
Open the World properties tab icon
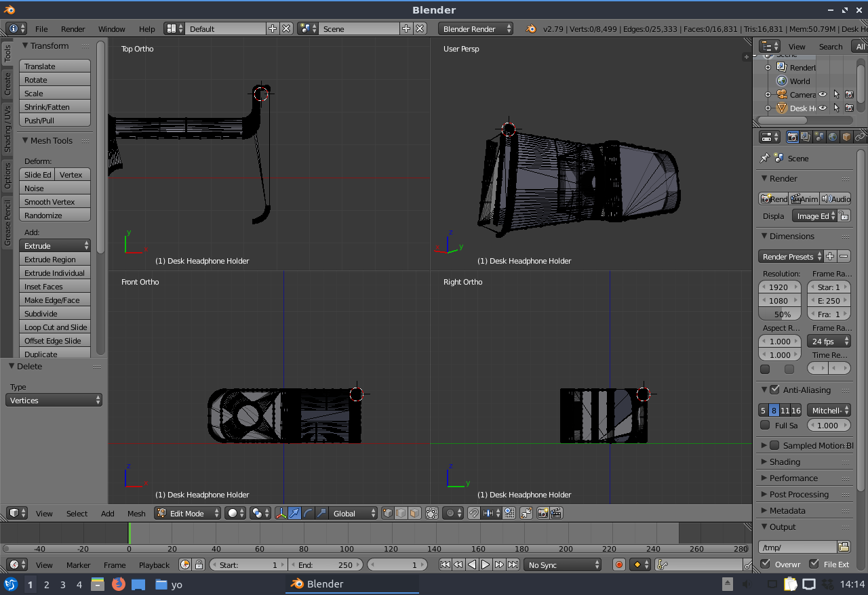tap(833, 137)
